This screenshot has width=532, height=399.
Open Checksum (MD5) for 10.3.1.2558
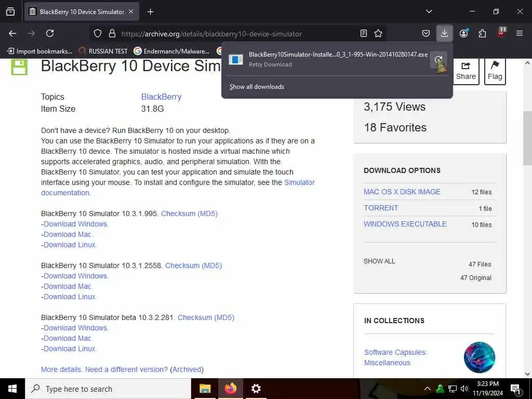[x=193, y=265]
